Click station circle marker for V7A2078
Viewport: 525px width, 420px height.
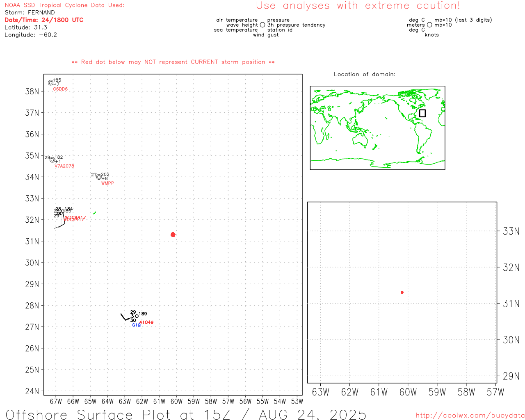click(x=52, y=160)
